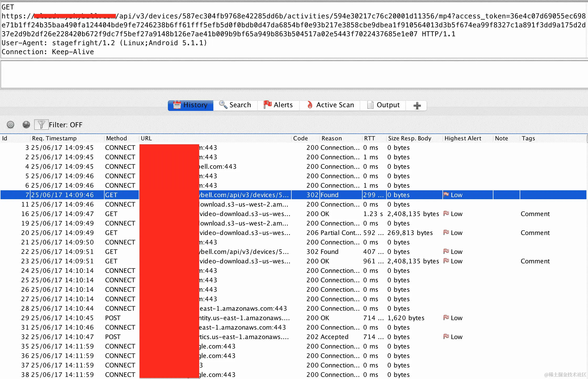Click the Low alert flag on row 29

[446, 318]
